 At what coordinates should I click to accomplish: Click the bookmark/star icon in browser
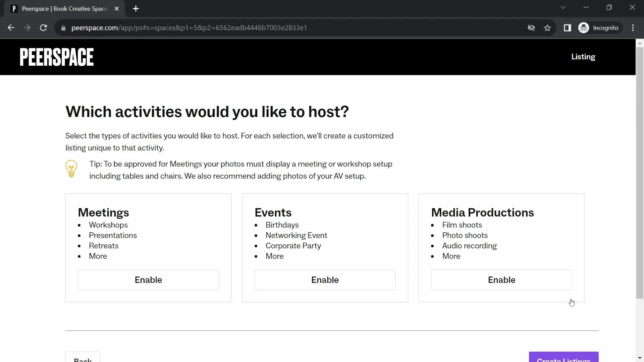[x=548, y=28]
